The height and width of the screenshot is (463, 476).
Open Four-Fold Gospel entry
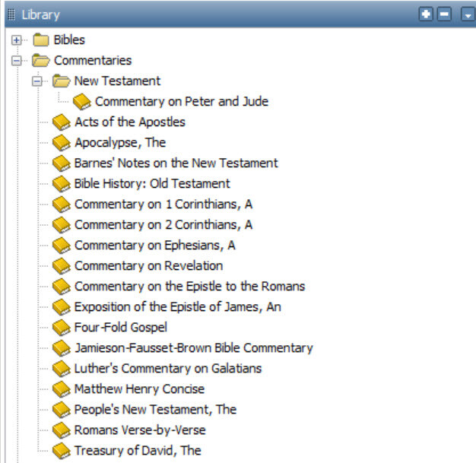pos(120,328)
